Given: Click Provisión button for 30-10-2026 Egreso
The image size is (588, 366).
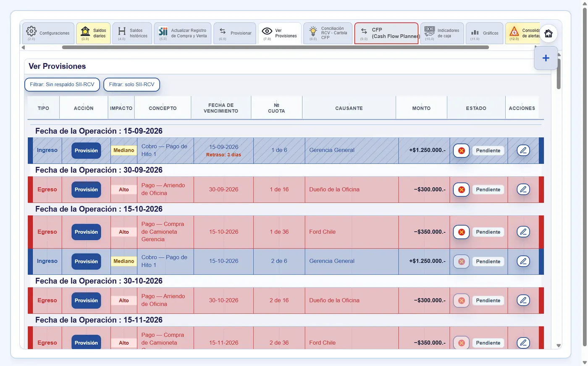Looking at the screenshot, I should 86,300.
